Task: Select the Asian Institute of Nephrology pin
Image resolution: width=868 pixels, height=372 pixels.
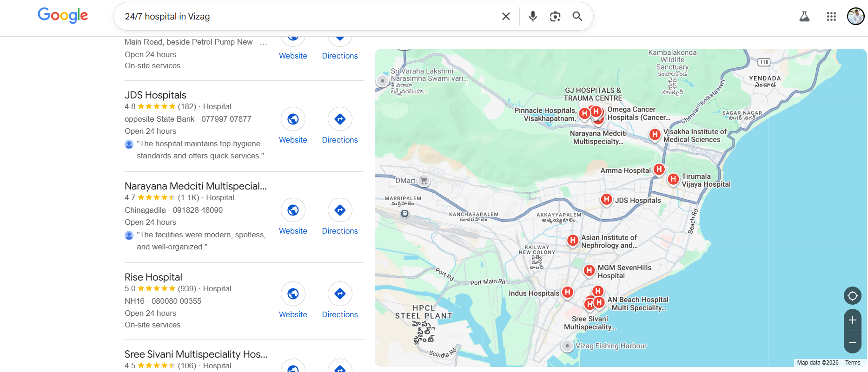Action: pos(573,241)
